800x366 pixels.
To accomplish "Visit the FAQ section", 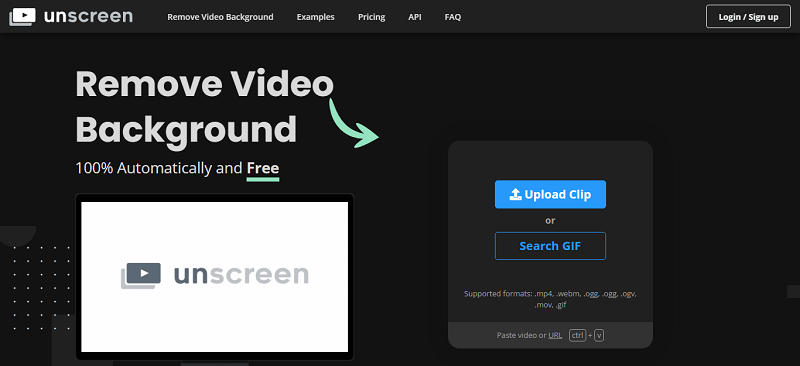I will [x=453, y=17].
